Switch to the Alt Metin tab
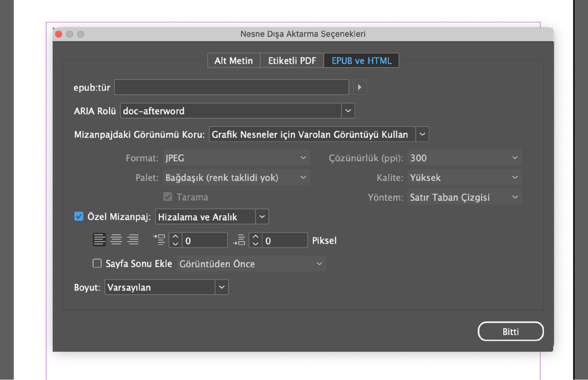 click(233, 60)
